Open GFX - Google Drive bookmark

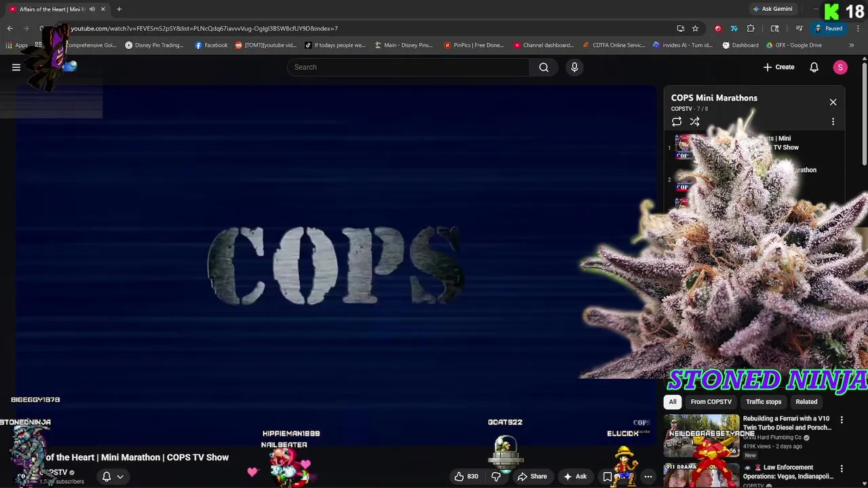[x=794, y=45]
